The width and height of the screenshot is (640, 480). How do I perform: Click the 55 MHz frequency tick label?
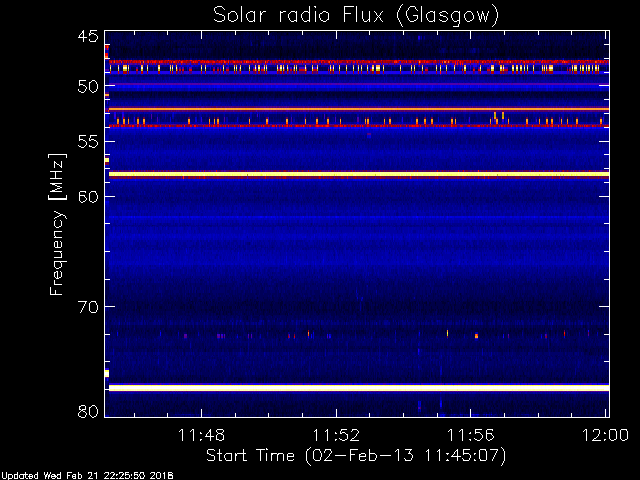(88, 142)
